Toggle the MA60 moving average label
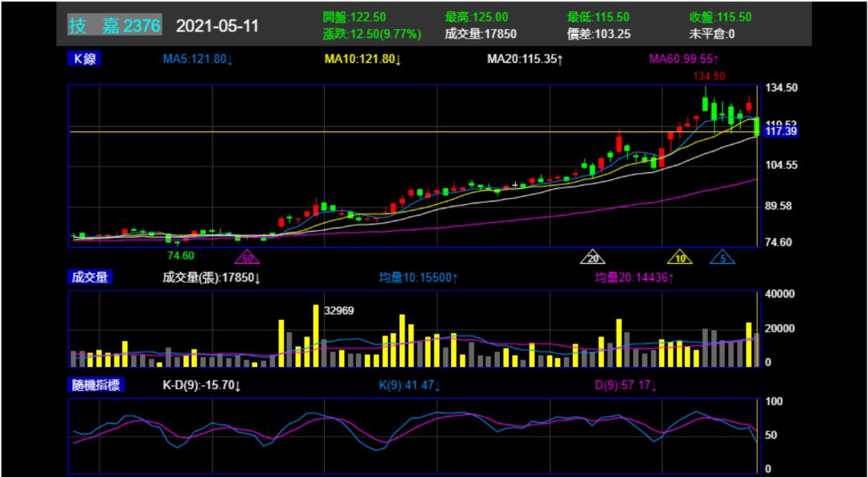Screen dimensions: 868x477 tap(684, 60)
